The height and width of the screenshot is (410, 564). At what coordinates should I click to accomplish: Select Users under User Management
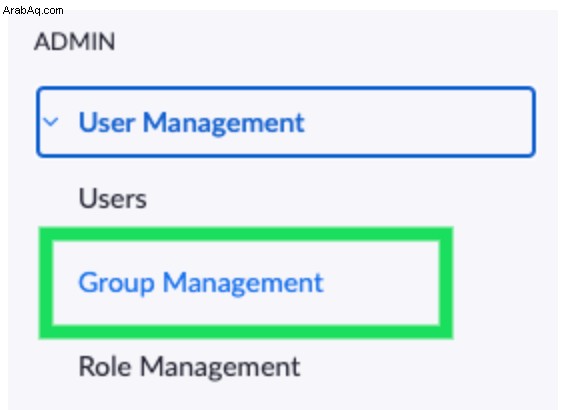[113, 198]
